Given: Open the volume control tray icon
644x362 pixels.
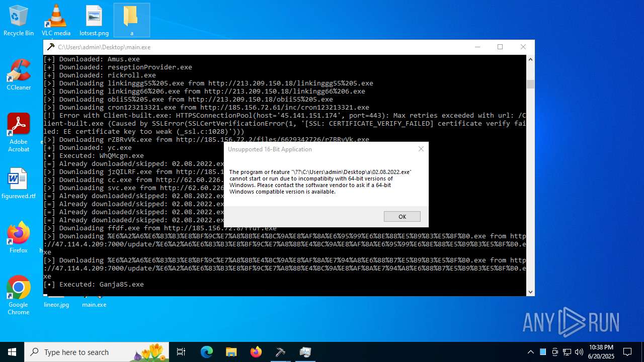Looking at the screenshot, I should coord(579,352).
